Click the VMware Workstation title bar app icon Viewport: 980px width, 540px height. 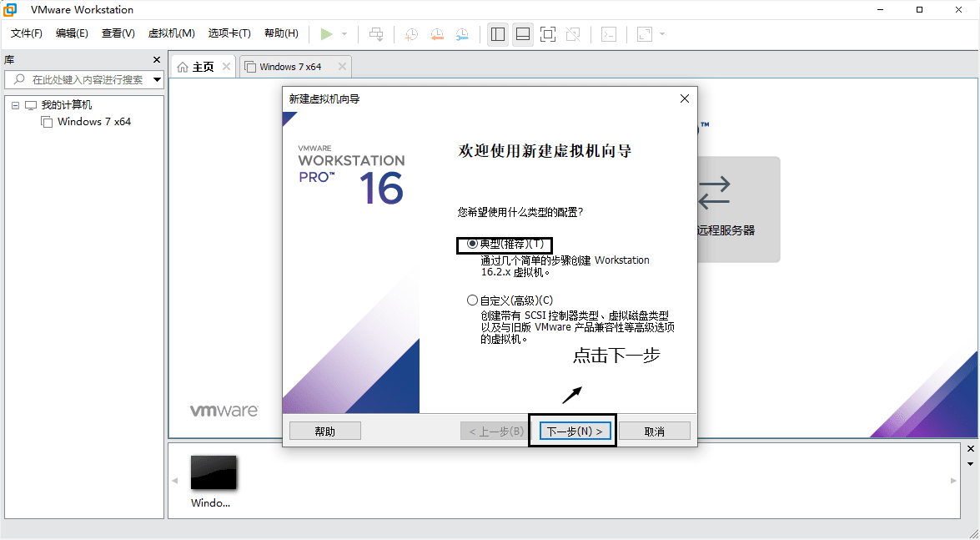(11, 9)
